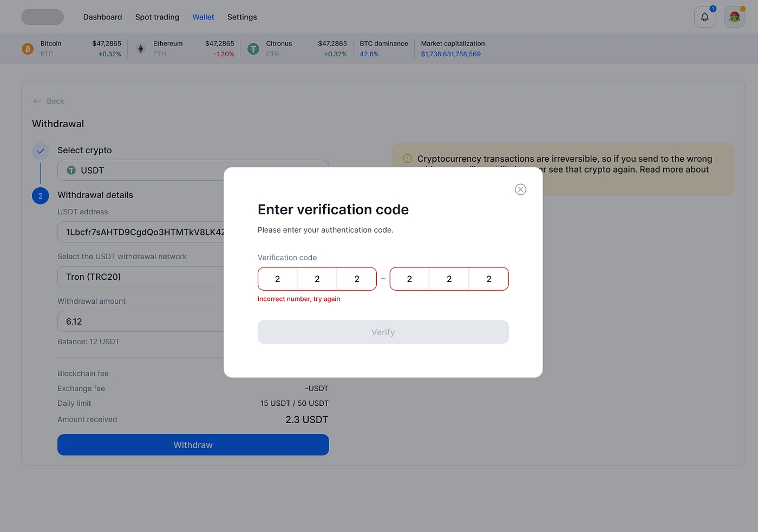Open the Spot trading page

157,17
